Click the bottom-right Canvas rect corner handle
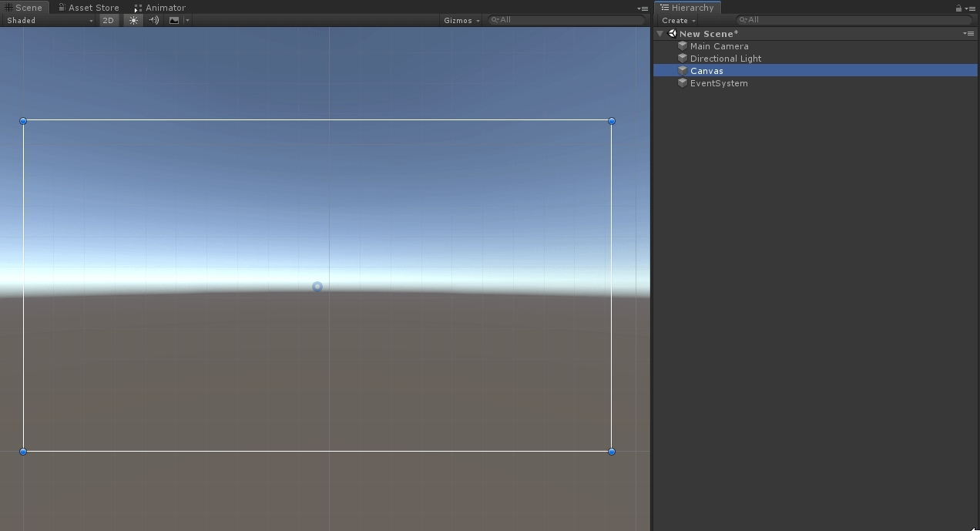Image resolution: width=980 pixels, height=531 pixels. (612, 452)
